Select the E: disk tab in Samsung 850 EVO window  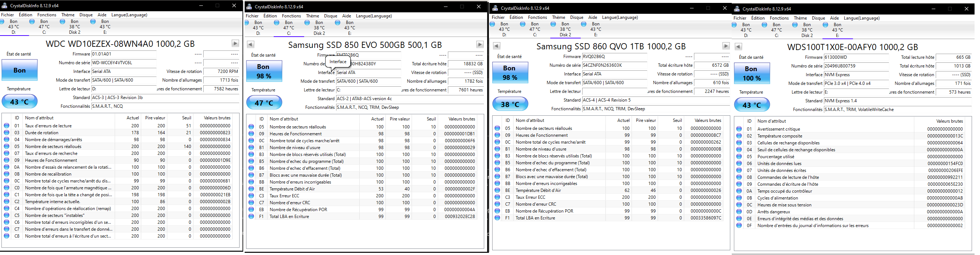350,28
